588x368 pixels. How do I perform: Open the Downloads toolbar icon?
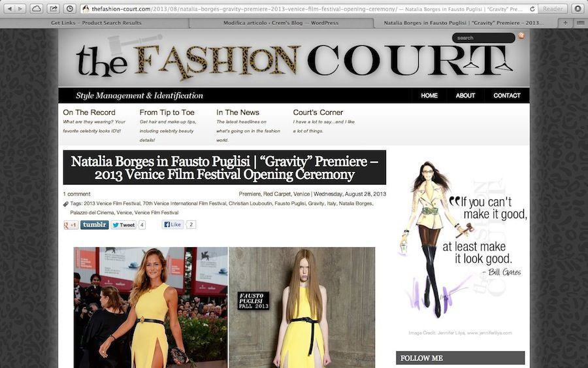pos(578,8)
